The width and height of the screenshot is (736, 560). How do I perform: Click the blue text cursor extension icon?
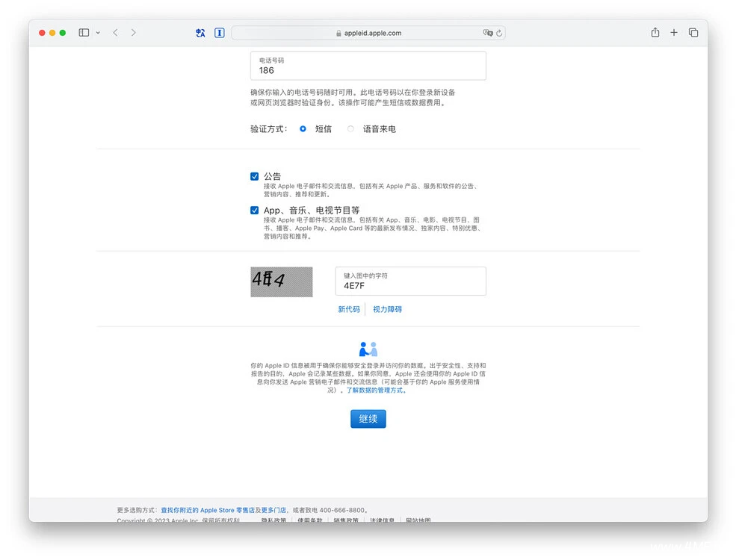220,33
